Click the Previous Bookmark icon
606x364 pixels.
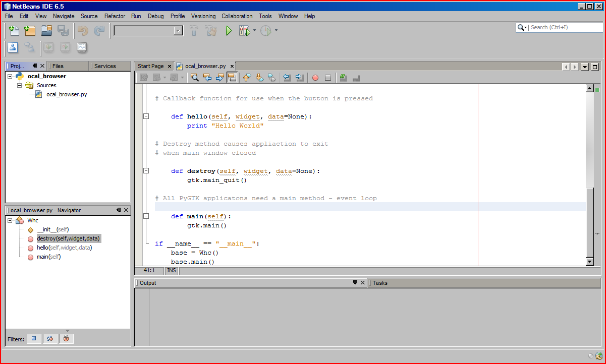point(247,78)
